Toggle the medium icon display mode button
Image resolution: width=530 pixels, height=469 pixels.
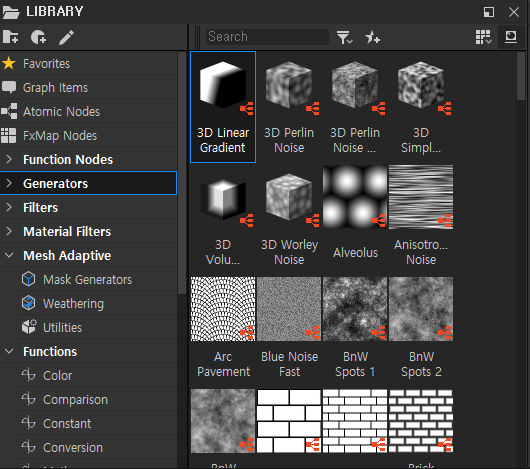click(511, 37)
